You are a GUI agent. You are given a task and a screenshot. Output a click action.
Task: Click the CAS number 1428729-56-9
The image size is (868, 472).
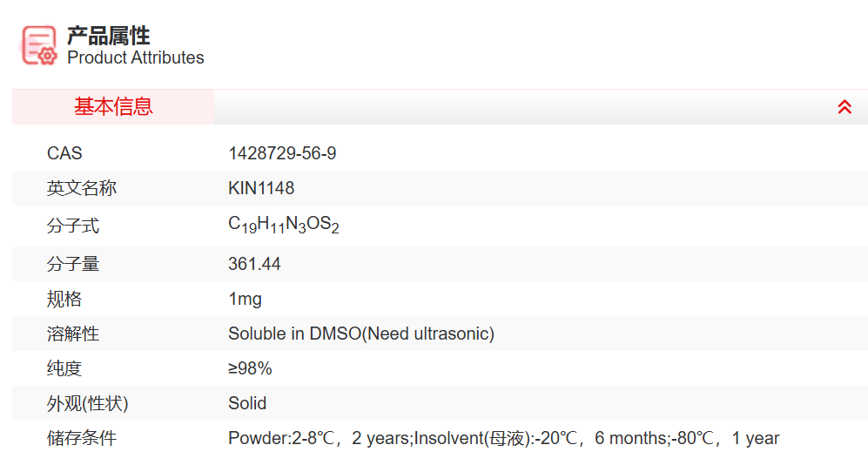[x=282, y=153]
